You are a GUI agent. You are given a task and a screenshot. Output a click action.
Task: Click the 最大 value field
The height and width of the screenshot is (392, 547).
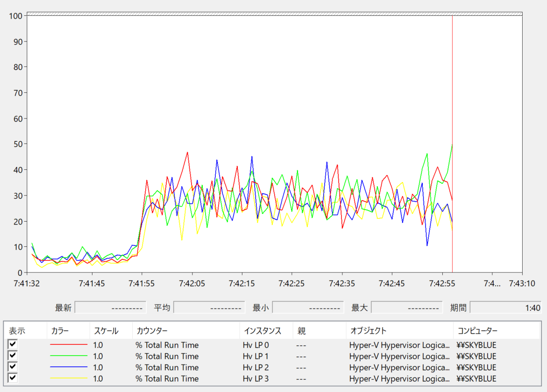pyautogui.click(x=406, y=308)
